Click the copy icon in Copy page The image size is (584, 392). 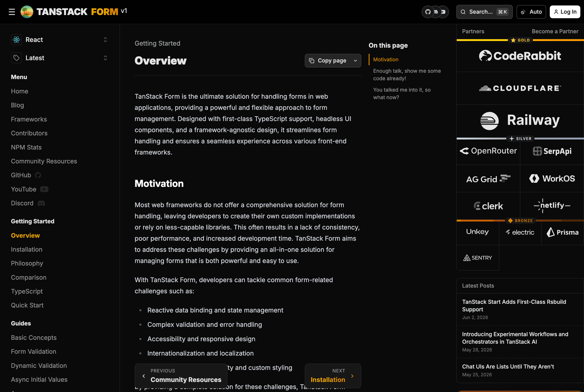pos(312,60)
